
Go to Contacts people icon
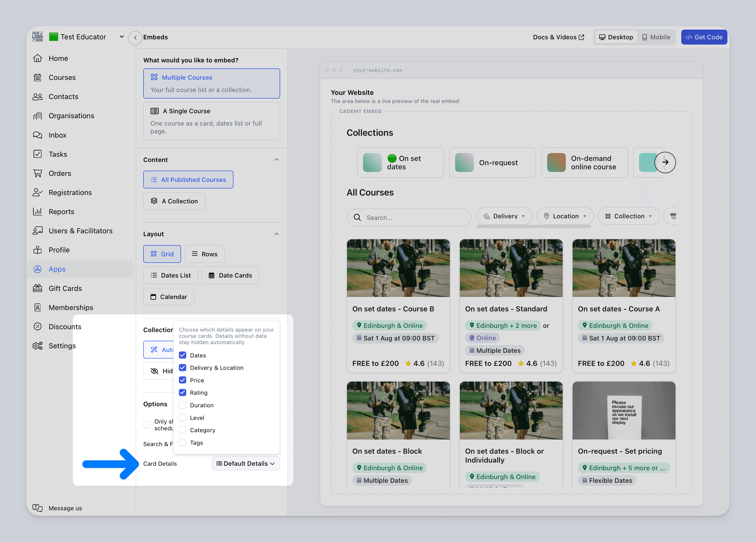(37, 97)
